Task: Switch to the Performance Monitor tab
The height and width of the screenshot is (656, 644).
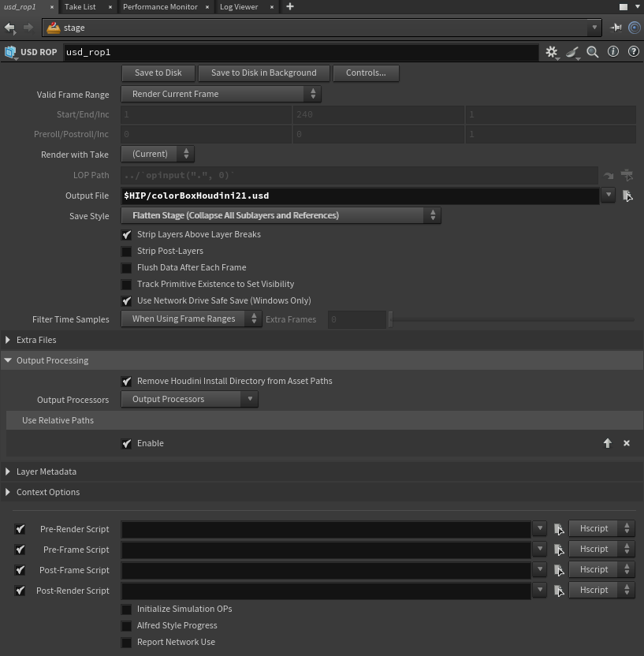Action: coord(160,7)
